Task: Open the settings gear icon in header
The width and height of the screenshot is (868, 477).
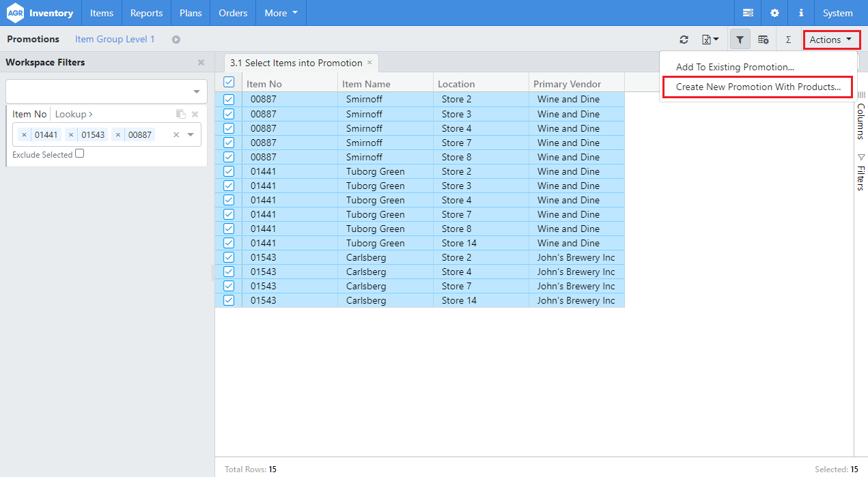Action: pyautogui.click(x=774, y=13)
